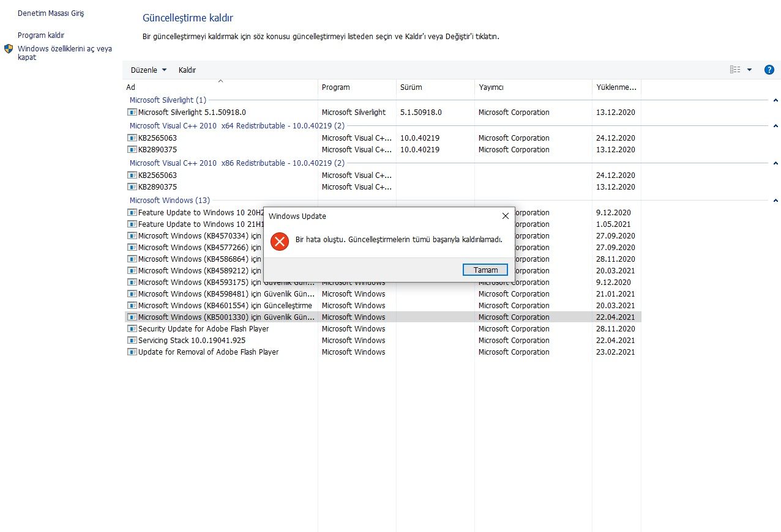Close the Windows Update error dialog
Image resolution: width=781 pixels, height=532 pixels.
[505, 216]
